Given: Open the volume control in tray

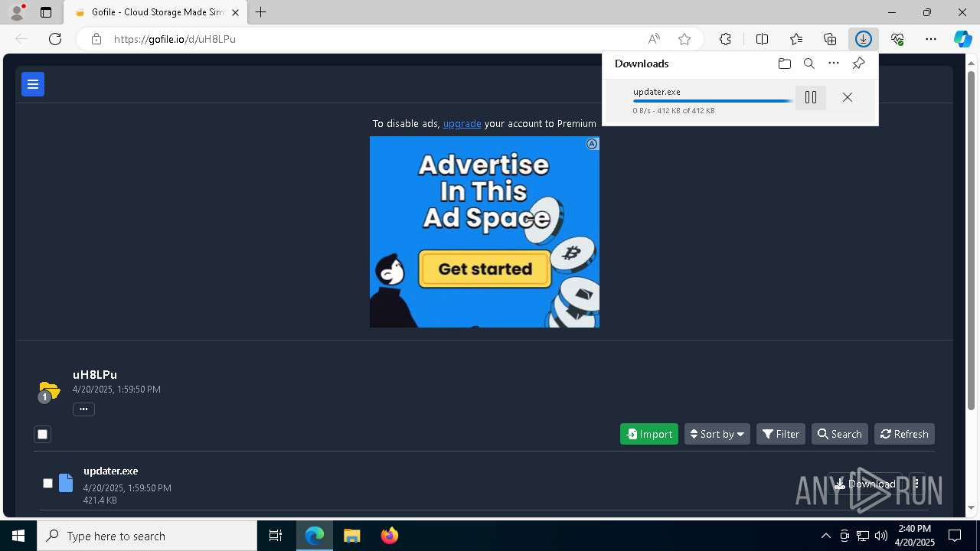Looking at the screenshot, I should tap(880, 536).
